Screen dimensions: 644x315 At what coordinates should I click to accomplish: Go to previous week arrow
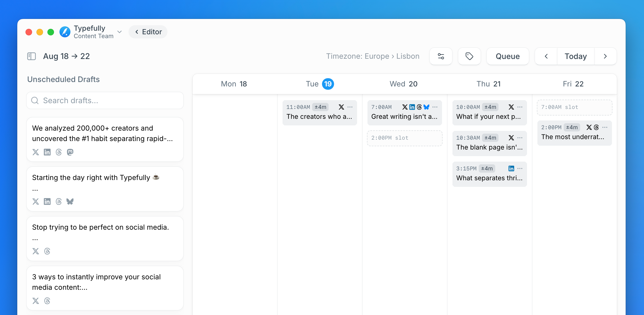pyautogui.click(x=546, y=56)
